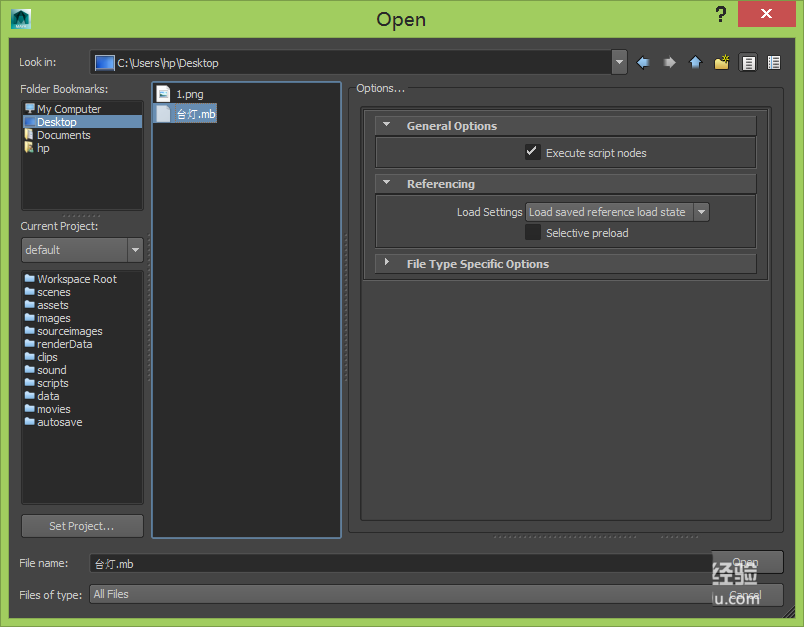
Task: Go back with the blue left arrow
Action: click(643, 63)
